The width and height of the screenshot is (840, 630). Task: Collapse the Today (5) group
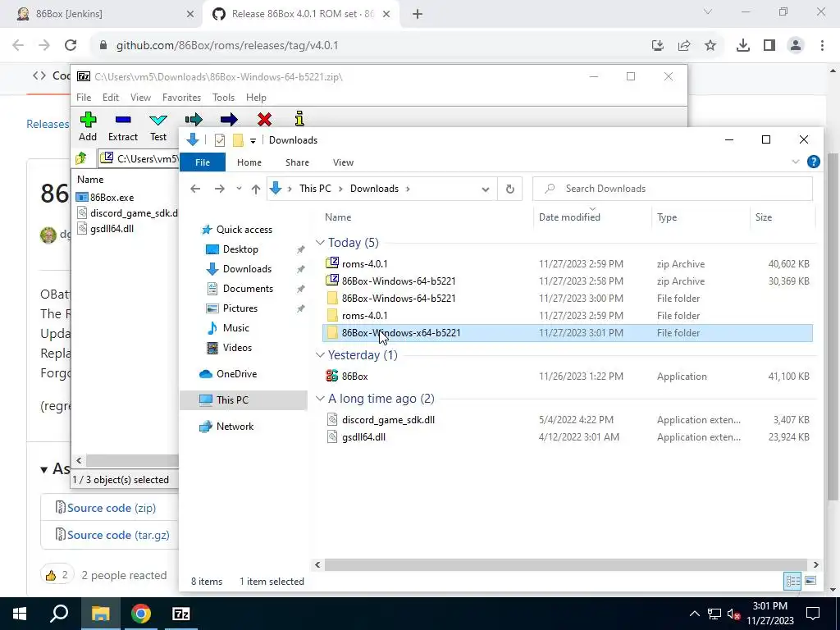[x=321, y=243]
